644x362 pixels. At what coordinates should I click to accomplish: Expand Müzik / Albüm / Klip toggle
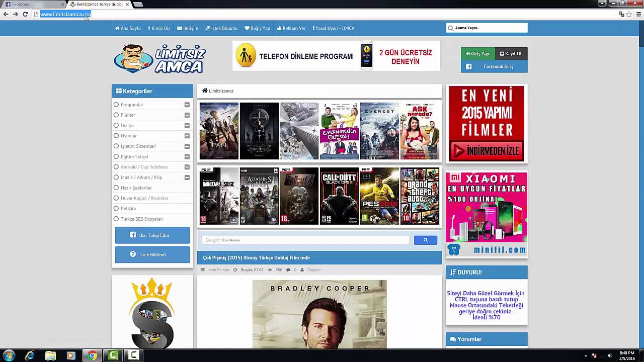point(187,177)
